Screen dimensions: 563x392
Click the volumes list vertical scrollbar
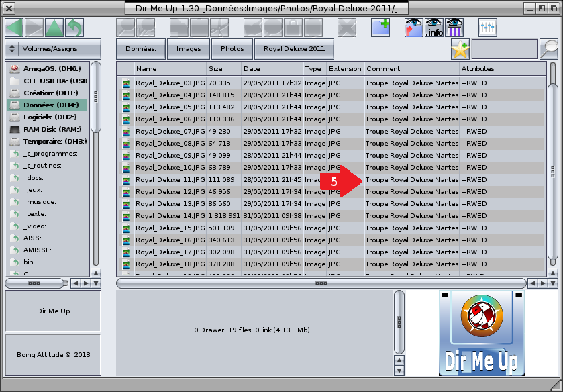(x=95, y=97)
